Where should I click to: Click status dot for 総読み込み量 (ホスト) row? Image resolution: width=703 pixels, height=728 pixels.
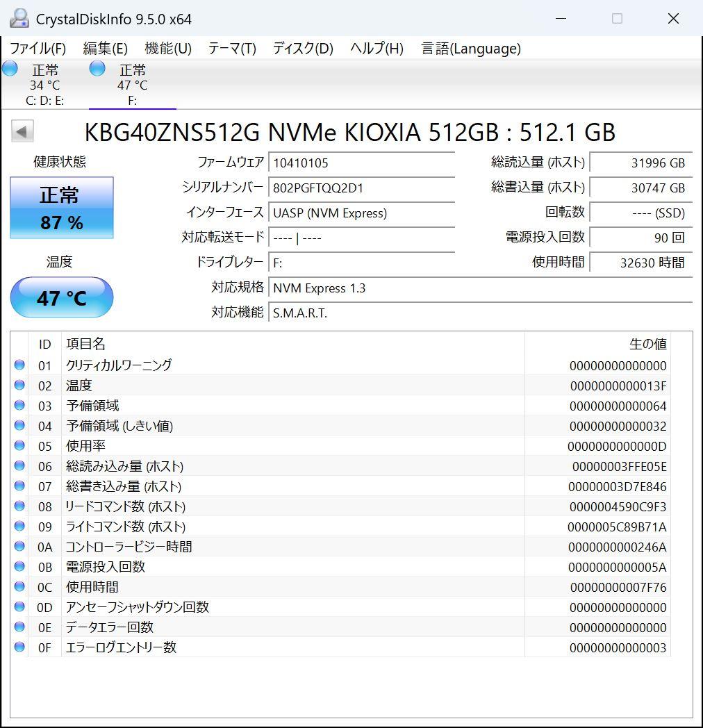pyautogui.click(x=19, y=465)
